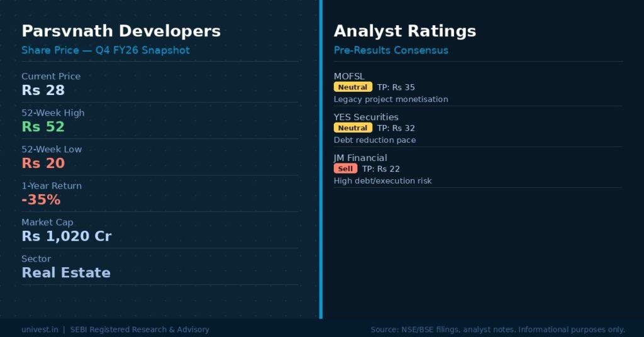644x337 pixels.
Task: Select the TP: Rs 32 target price
Action: [x=396, y=128]
